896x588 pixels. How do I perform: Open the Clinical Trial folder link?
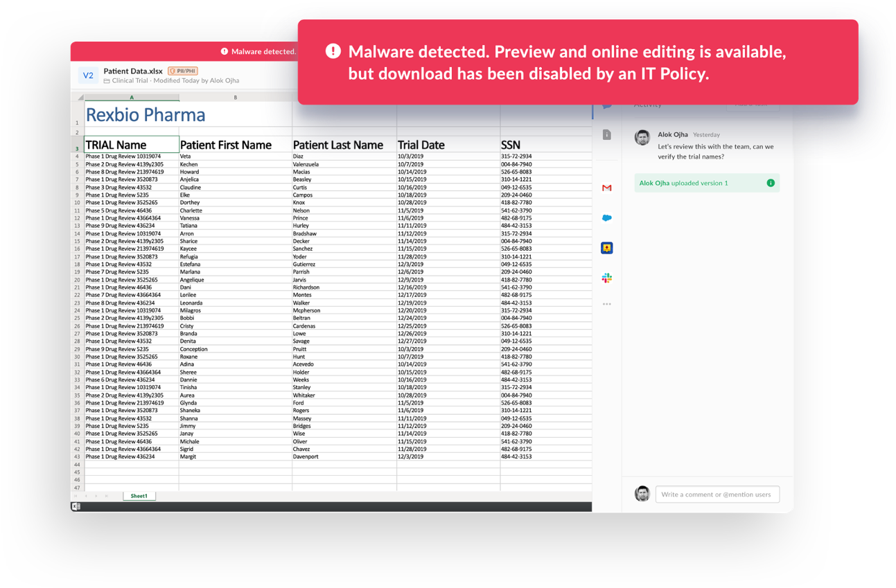tap(132, 81)
